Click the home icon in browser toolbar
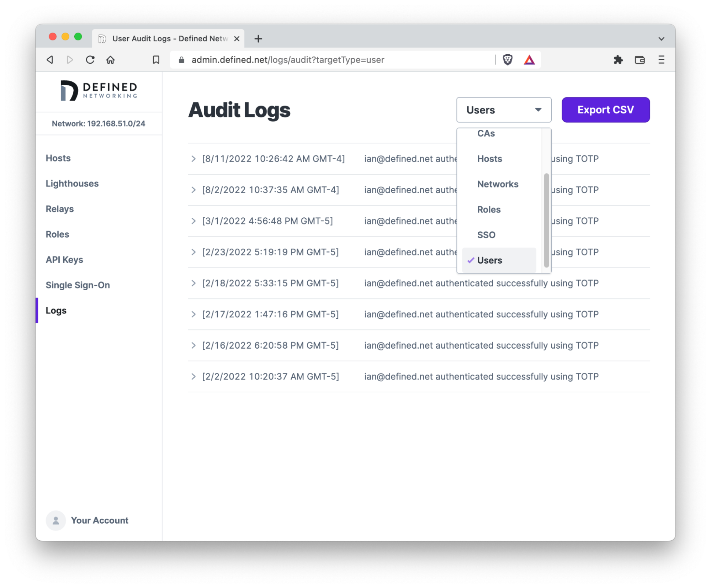The height and width of the screenshot is (588, 711). click(x=110, y=59)
